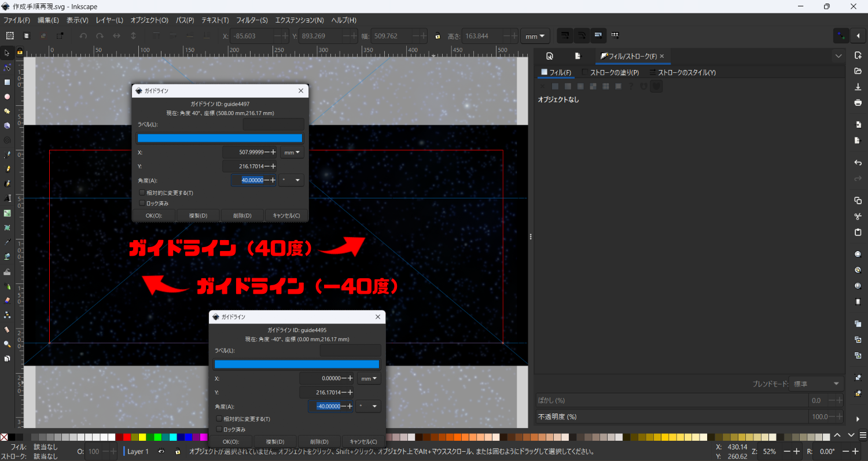
Task: Open the mm units dropdown in toolbar
Action: tap(535, 36)
